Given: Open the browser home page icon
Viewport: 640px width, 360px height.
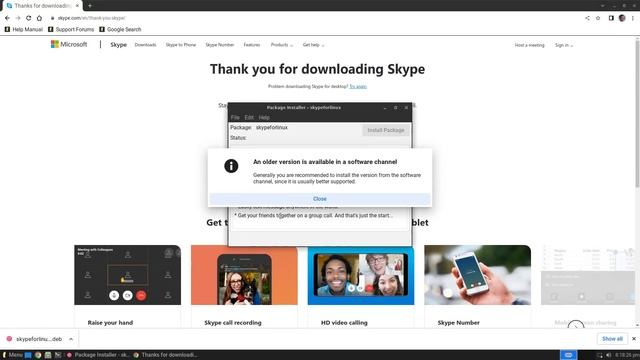Looking at the screenshot, I should click(x=39, y=18).
